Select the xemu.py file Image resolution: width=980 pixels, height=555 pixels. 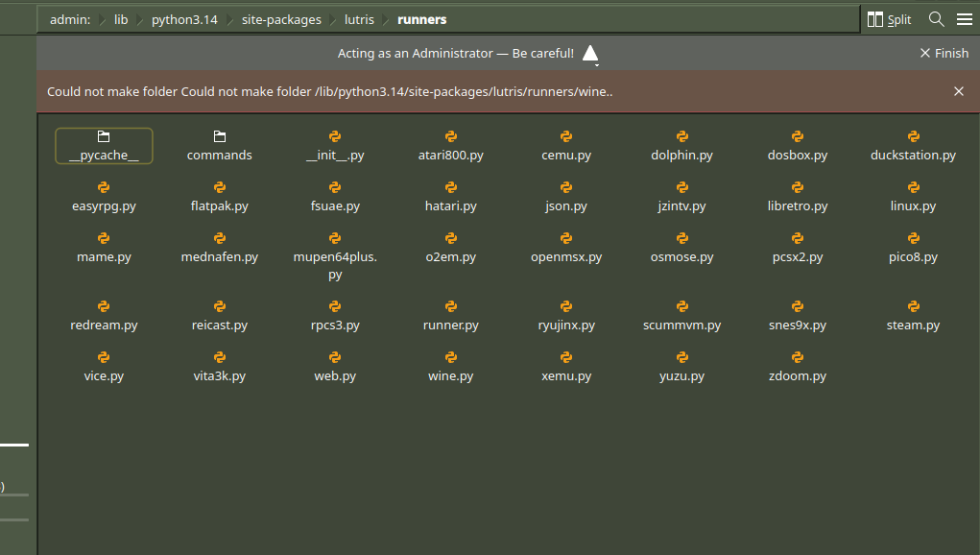tap(566, 367)
